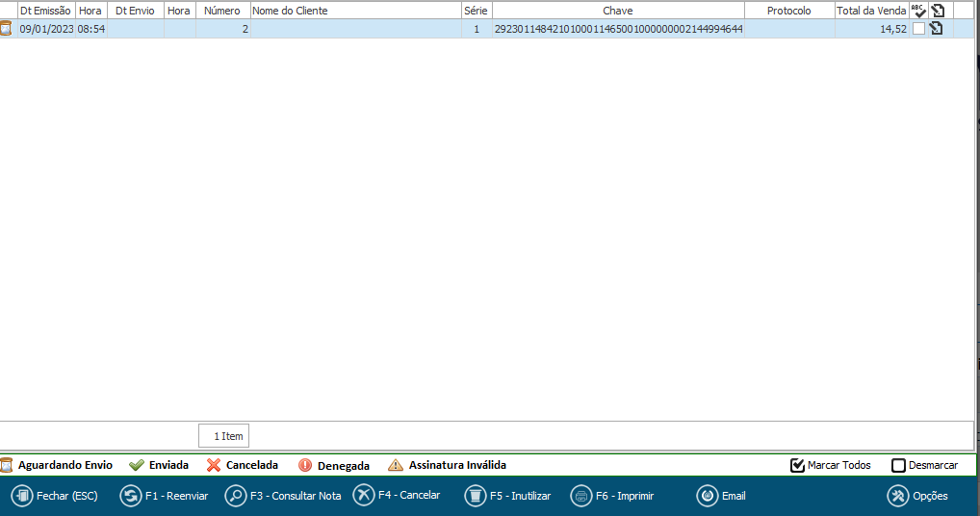Click the Total da Venda column header
This screenshot has width=980, height=516.
point(871,11)
